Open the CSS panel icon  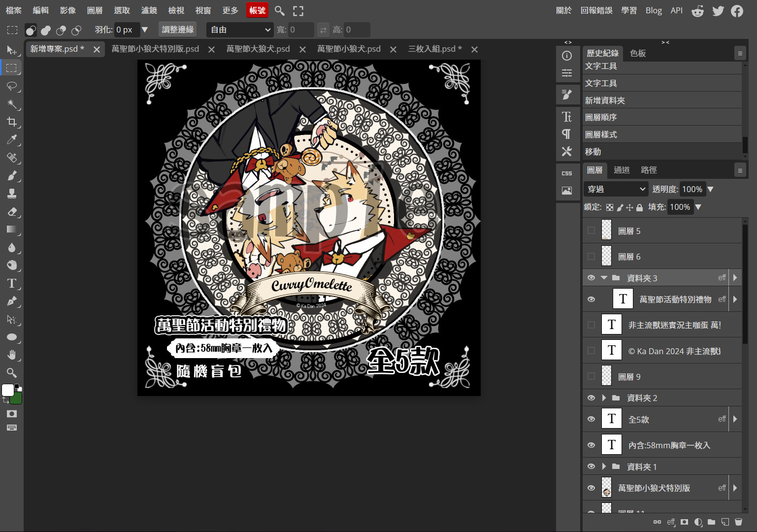(567, 173)
